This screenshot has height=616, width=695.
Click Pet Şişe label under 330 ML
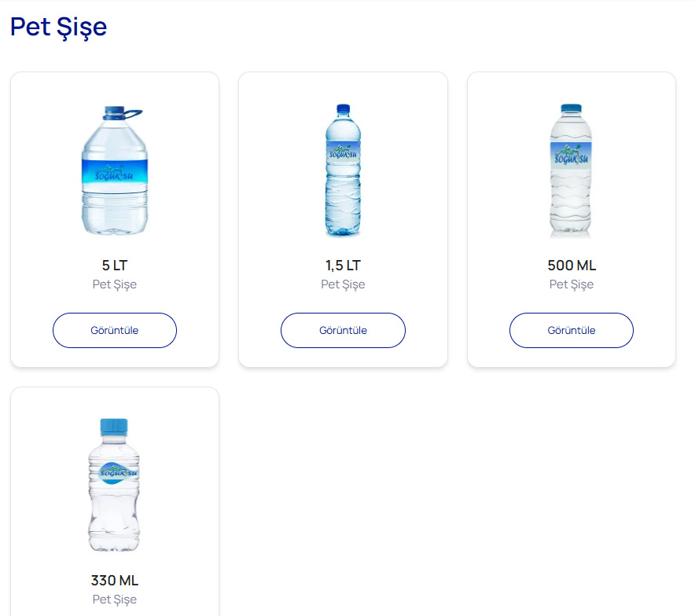click(x=114, y=599)
